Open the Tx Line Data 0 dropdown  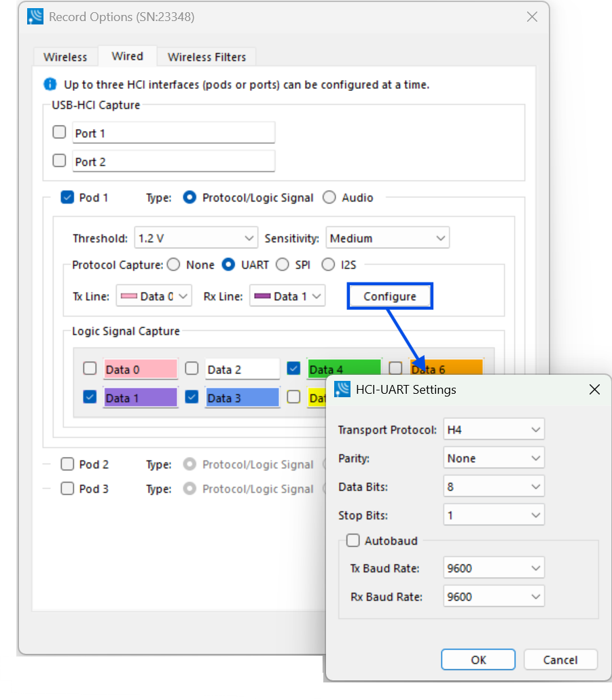point(154,296)
